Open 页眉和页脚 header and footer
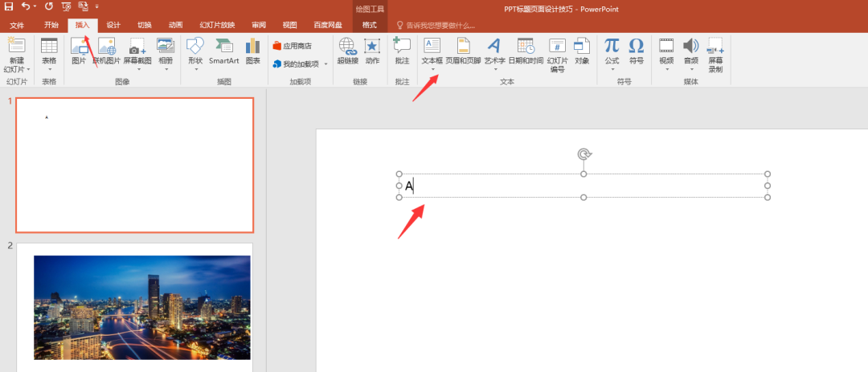The width and height of the screenshot is (868, 372). (x=463, y=51)
